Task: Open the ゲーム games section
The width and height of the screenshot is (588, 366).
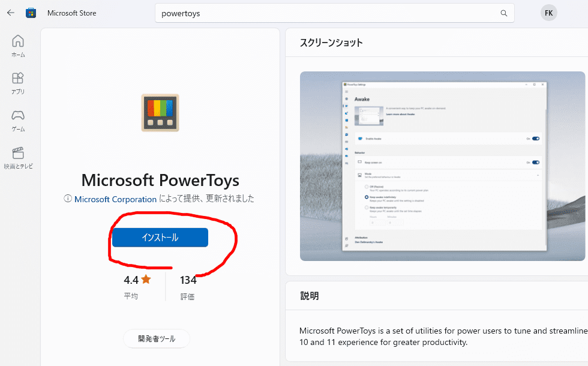Action: [x=18, y=121]
